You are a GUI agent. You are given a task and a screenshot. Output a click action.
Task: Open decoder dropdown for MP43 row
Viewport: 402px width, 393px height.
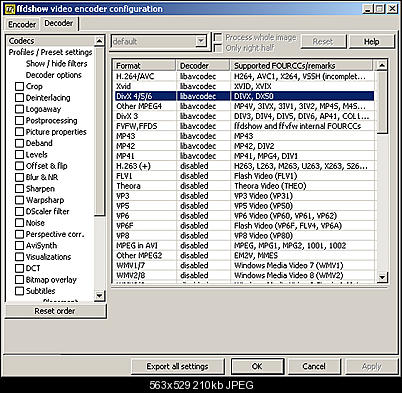coord(203,136)
